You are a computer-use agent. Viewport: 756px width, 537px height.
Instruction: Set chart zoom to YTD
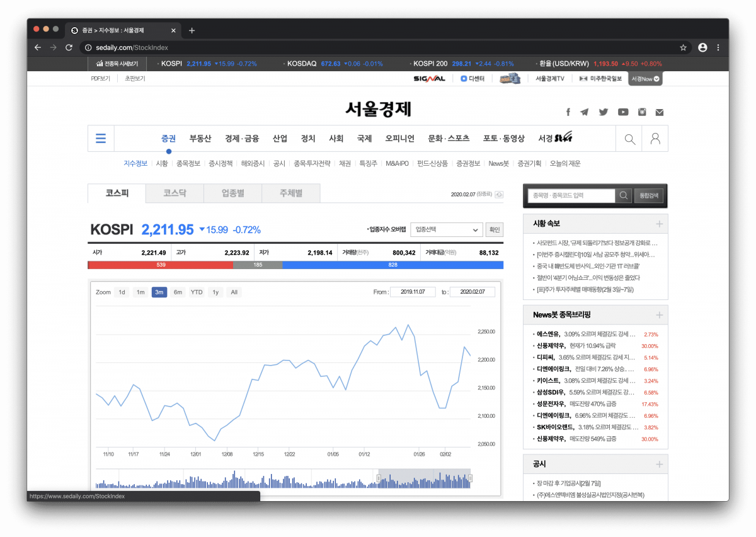[x=197, y=292]
